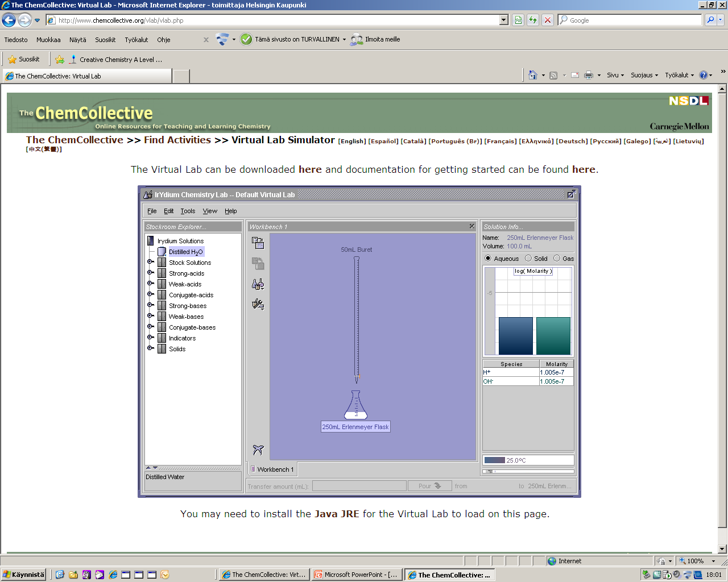This screenshot has width=728, height=582.
Task: Open the Find Activities link
Action: tap(177, 140)
